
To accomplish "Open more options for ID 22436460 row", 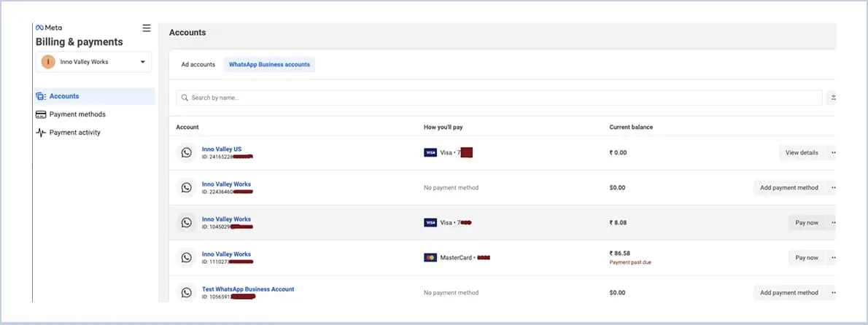I will 832,187.
